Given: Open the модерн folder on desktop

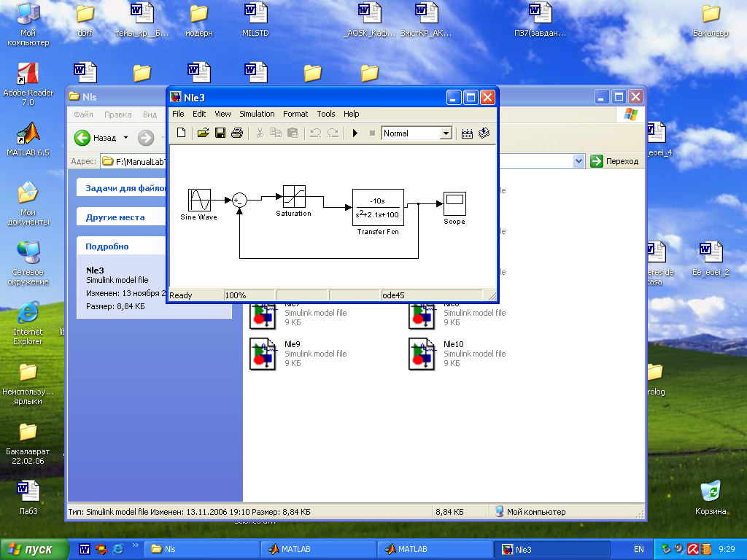Looking at the screenshot, I should coord(199,20).
